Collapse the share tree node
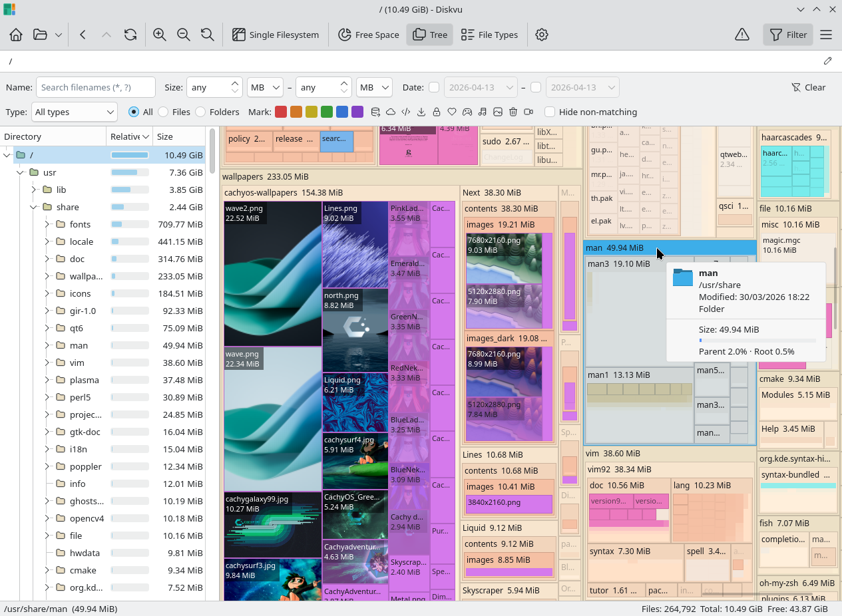This screenshot has width=842, height=616. (33, 207)
